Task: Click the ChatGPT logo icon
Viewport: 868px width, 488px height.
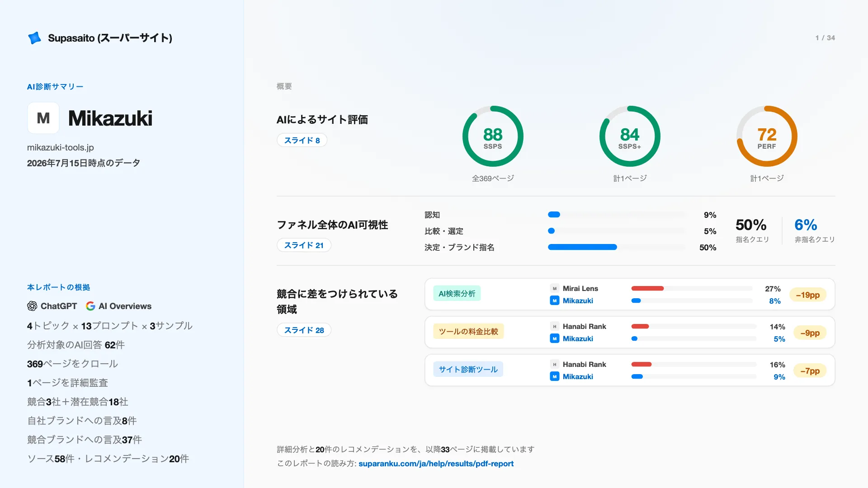Action: pos(32,306)
